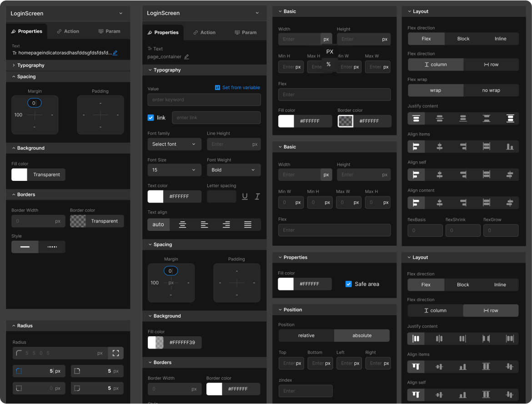Select the justify text align icon

tap(248, 224)
